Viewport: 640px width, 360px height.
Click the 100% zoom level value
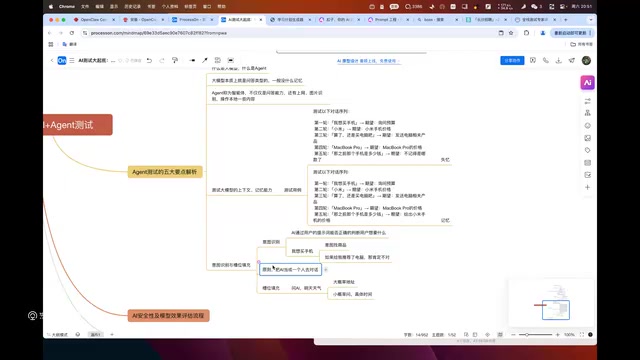click(x=569, y=334)
